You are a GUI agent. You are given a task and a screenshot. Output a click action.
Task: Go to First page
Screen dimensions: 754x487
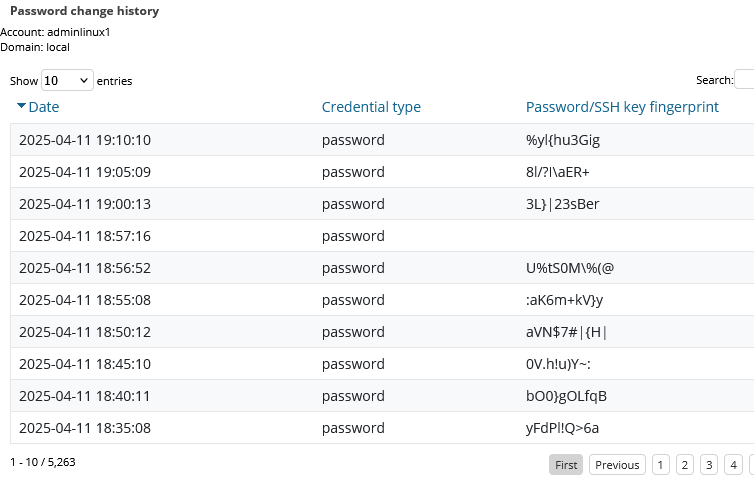[x=566, y=465]
